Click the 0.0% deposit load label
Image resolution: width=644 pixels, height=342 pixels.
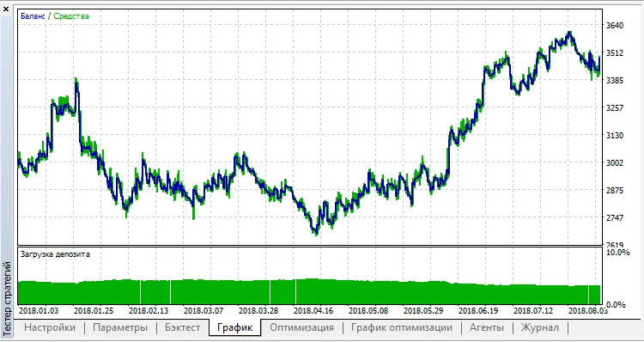[x=616, y=304]
